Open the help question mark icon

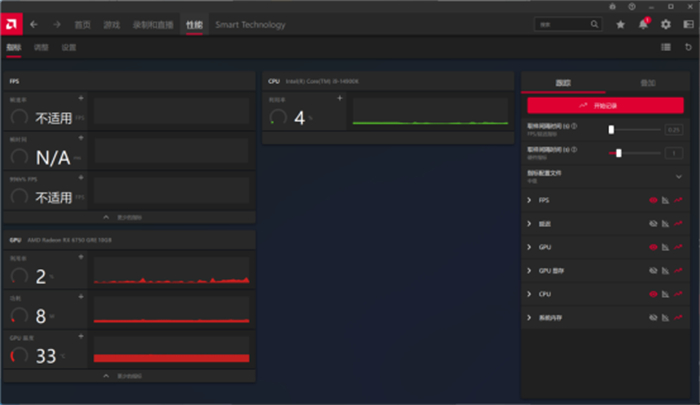click(x=632, y=6)
